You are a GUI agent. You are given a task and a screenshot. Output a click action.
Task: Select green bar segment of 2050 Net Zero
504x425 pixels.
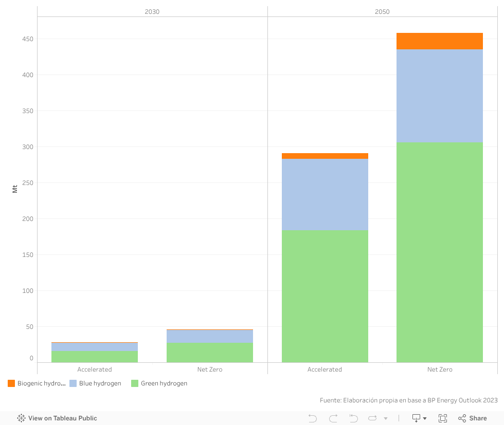440,252
